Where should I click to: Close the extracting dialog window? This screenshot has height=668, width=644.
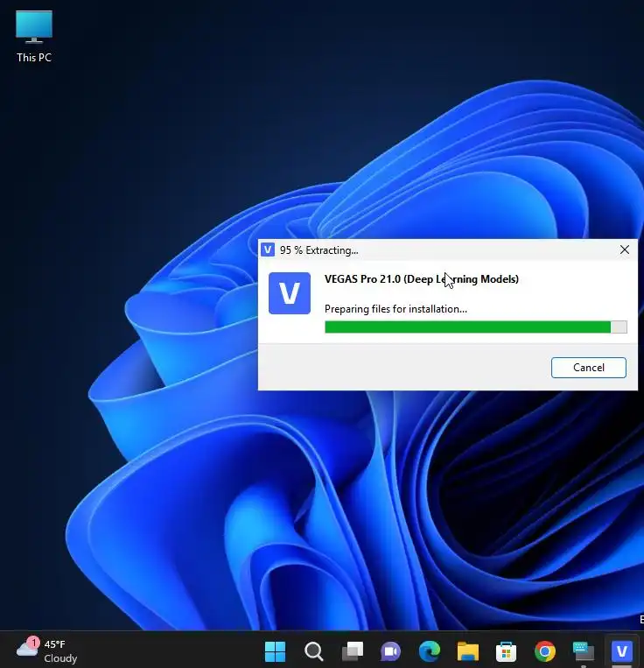point(625,250)
